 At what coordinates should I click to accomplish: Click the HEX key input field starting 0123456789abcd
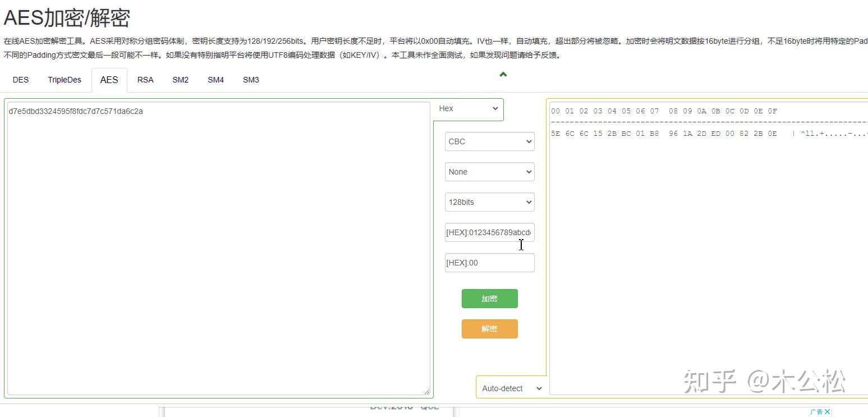tap(489, 232)
